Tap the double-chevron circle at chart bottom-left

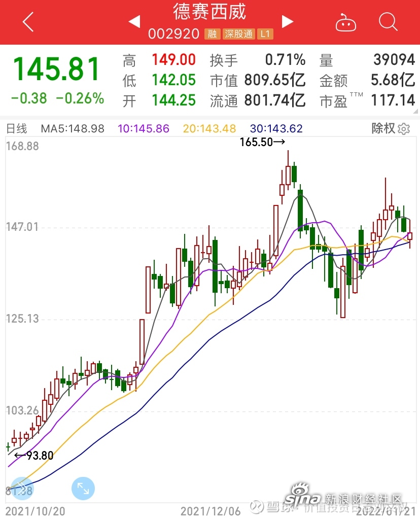click(x=22, y=488)
